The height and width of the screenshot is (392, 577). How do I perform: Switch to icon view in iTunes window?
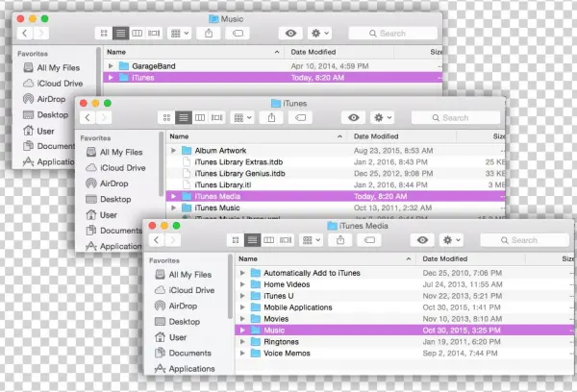(x=166, y=117)
